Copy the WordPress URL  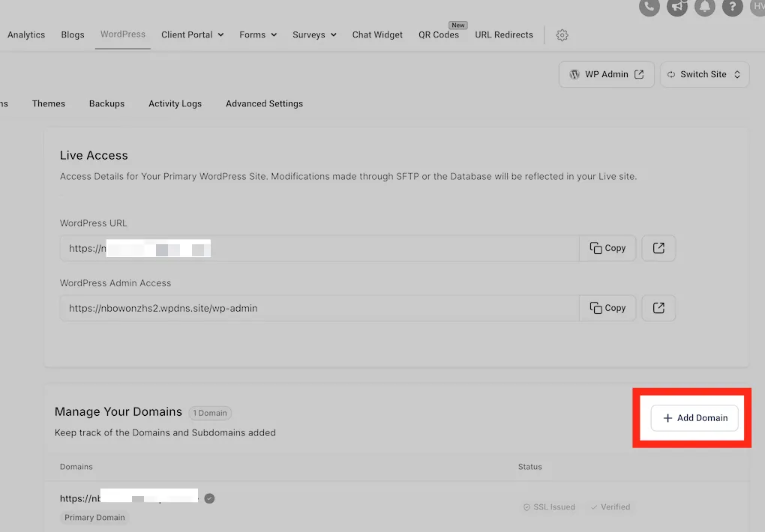[x=607, y=248]
